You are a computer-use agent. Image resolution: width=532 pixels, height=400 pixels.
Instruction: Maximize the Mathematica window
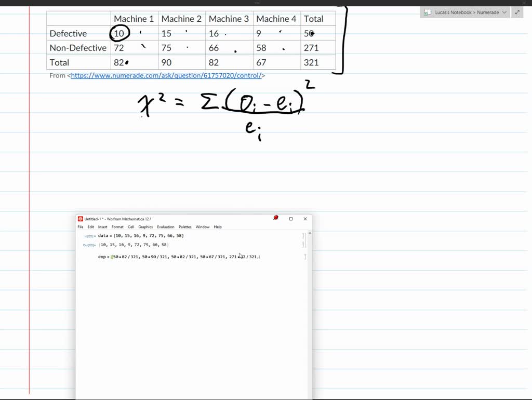click(291, 219)
